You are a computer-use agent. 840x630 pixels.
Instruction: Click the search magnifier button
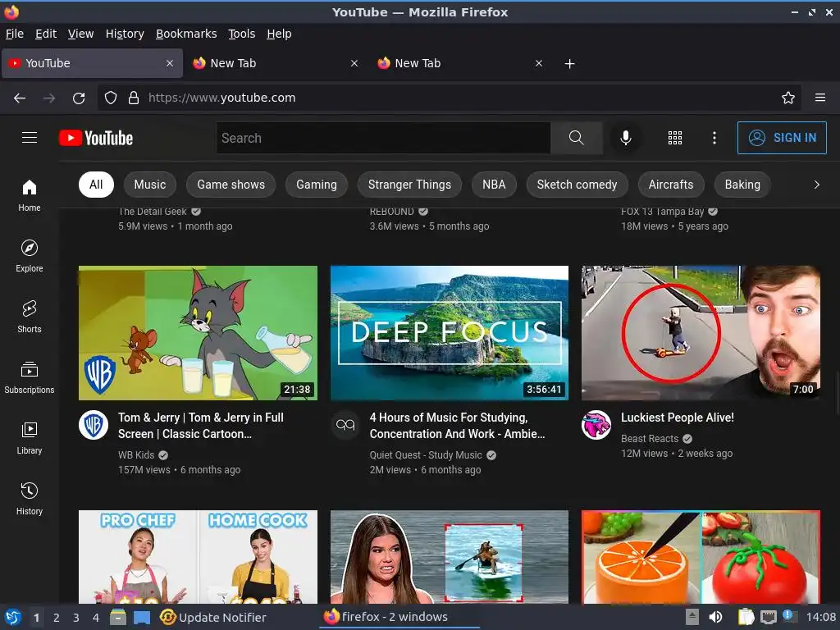click(x=576, y=138)
